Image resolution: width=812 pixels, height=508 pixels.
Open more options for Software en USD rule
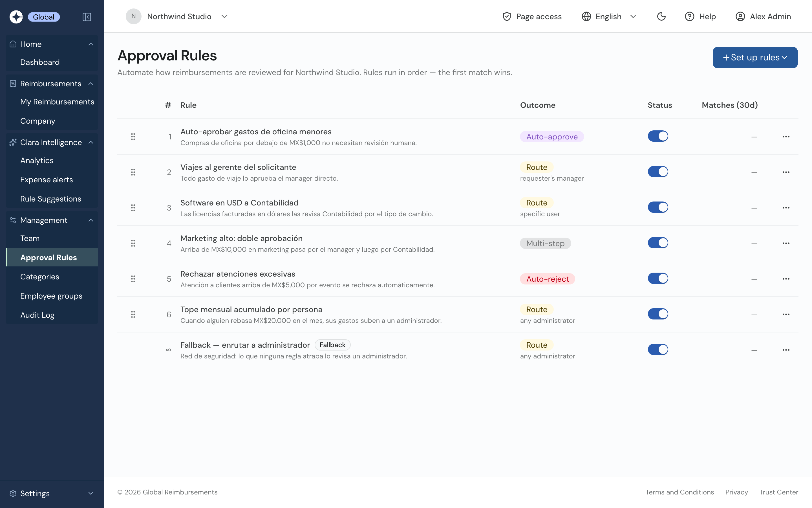click(786, 208)
